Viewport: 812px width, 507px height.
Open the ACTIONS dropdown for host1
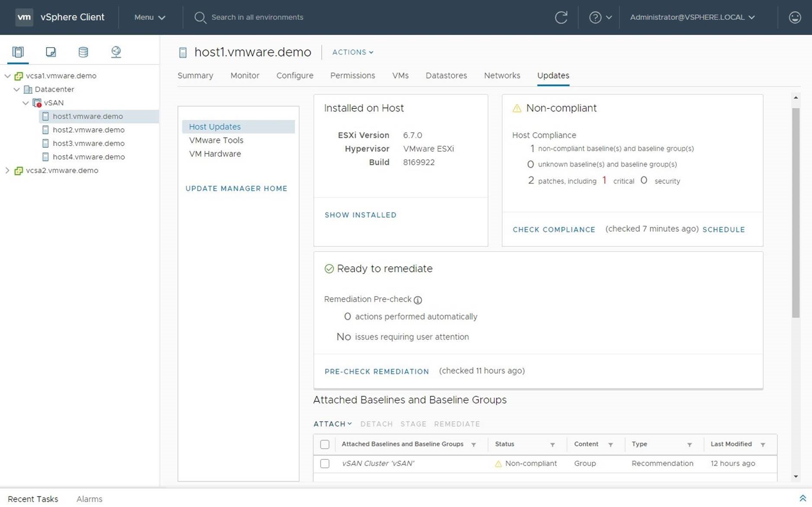(x=353, y=52)
